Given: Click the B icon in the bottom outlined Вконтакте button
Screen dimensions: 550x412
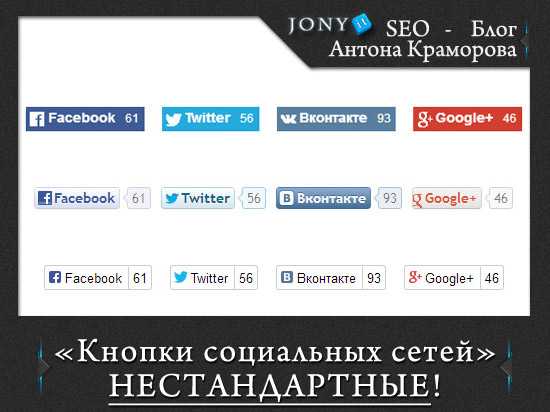Looking at the screenshot, I should pyautogui.click(x=287, y=277).
